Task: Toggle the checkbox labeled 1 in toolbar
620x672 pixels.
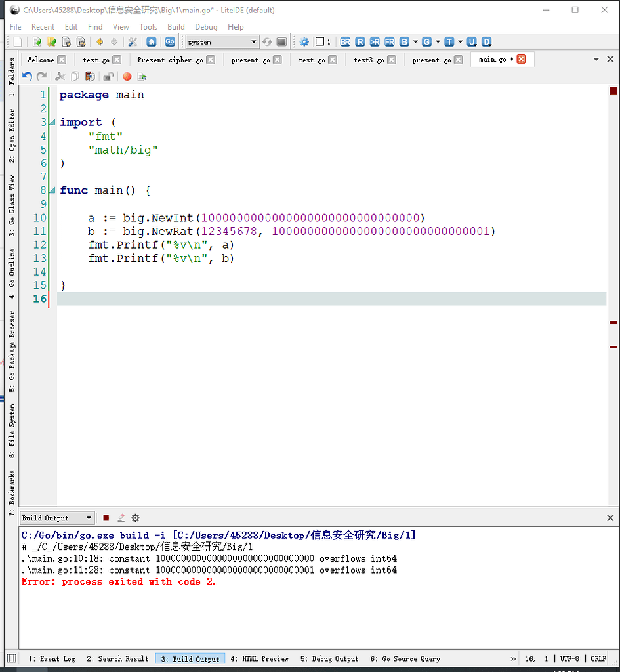Action: pos(320,42)
